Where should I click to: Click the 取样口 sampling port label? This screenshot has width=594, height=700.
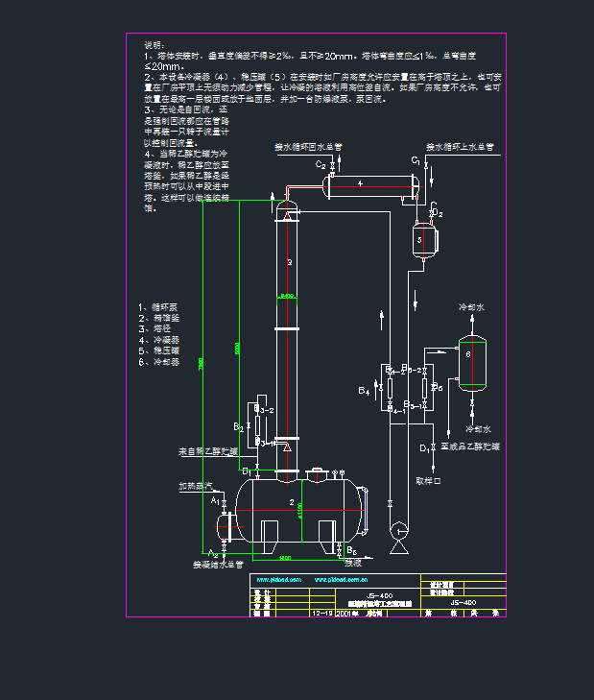[428, 478]
